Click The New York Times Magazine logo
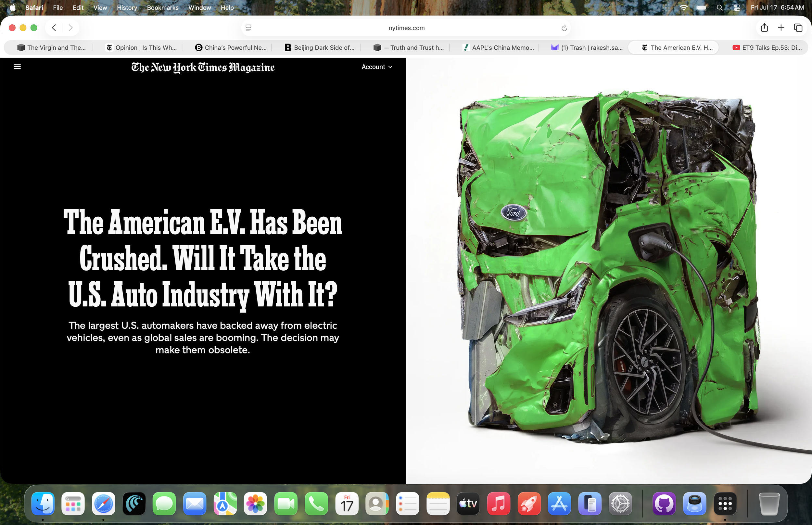Screen dimensions: 812x525 tap(203, 67)
